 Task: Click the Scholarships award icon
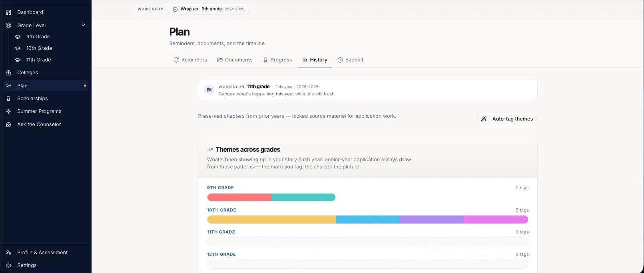[x=8, y=99]
